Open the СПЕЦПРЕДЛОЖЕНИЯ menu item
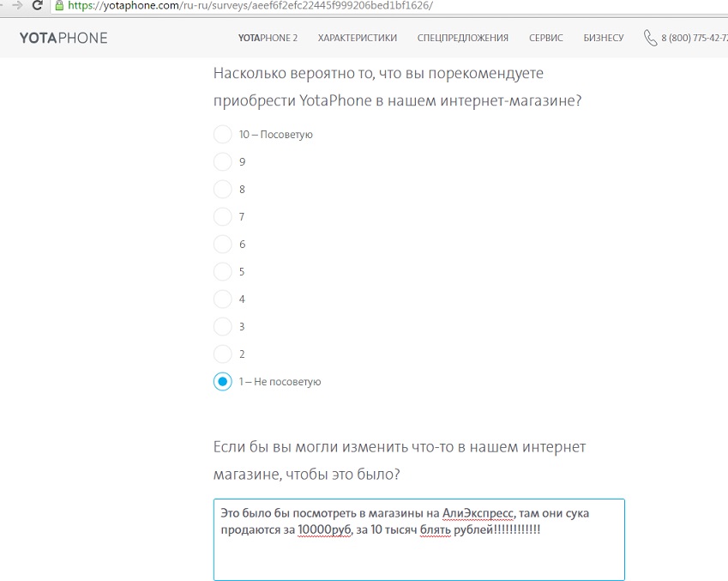728x581 pixels. [463, 38]
